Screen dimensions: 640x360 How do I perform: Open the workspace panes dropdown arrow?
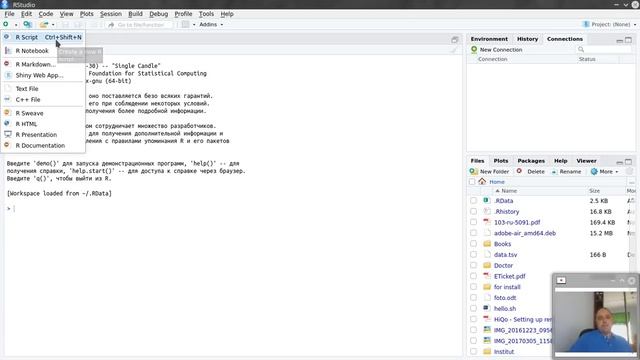coord(194,24)
